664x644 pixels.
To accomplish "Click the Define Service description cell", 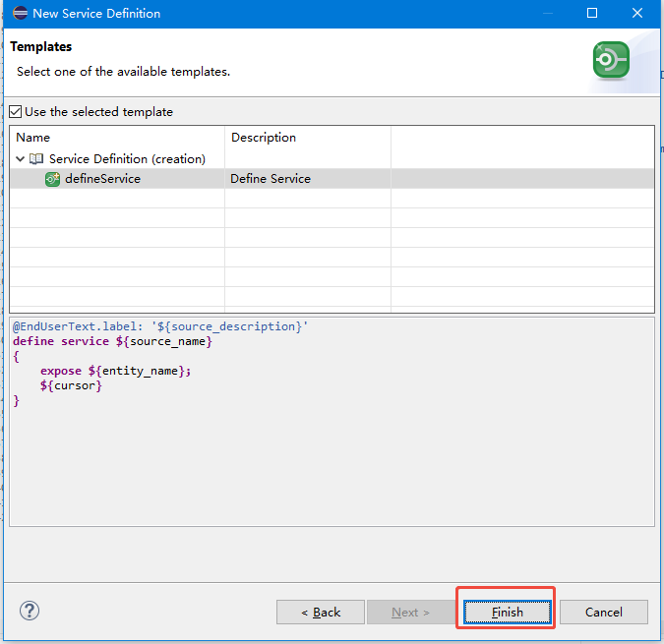I will click(x=271, y=179).
